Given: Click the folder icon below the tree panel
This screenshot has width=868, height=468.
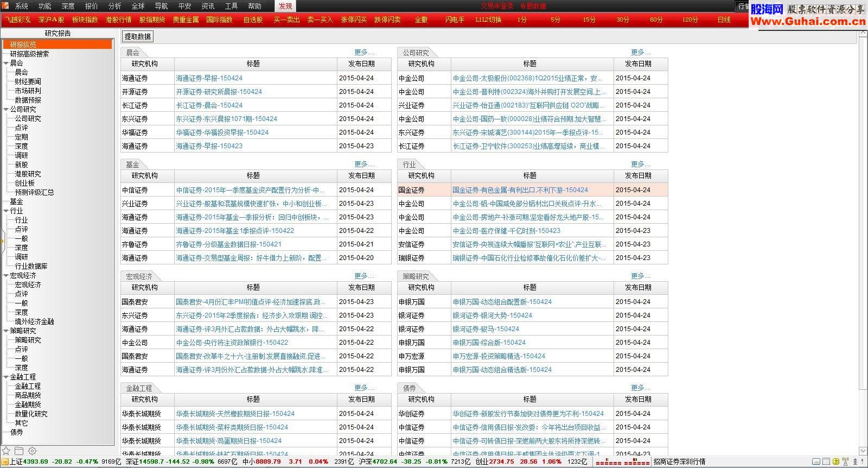Looking at the screenshot, I should pos(19,451).
